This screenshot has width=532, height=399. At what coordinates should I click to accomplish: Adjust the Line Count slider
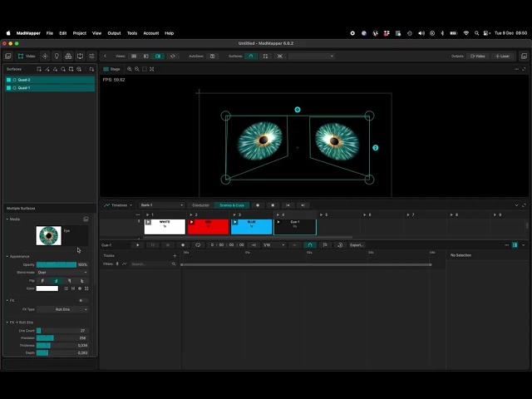(x=62, y=331)
